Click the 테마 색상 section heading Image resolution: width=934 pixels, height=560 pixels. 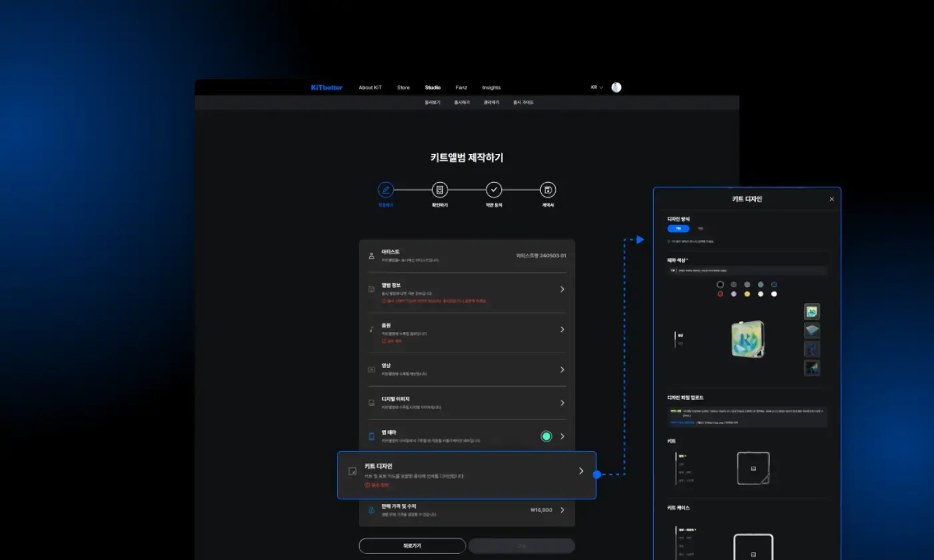(677, 260)
